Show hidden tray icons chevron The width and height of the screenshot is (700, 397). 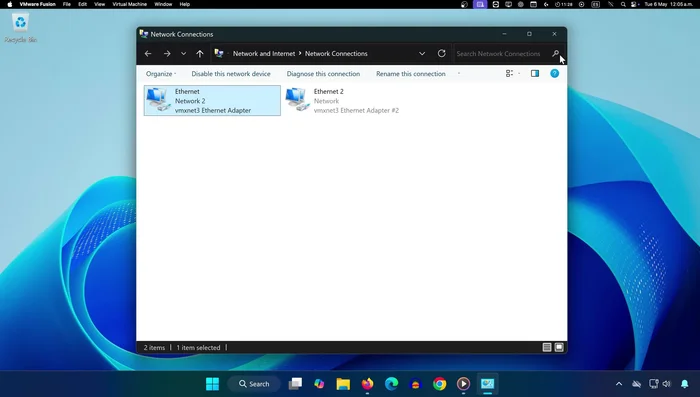point(619,384)
